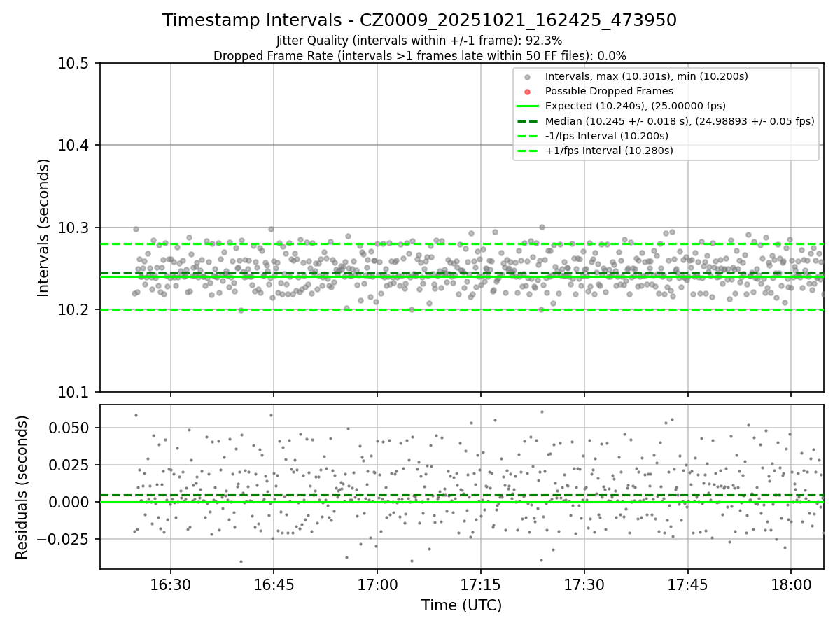Screen dimensions: 840x630
Task: Click the Dropped Frame Rate subtitle text
Action: click(x=419, y=56)
